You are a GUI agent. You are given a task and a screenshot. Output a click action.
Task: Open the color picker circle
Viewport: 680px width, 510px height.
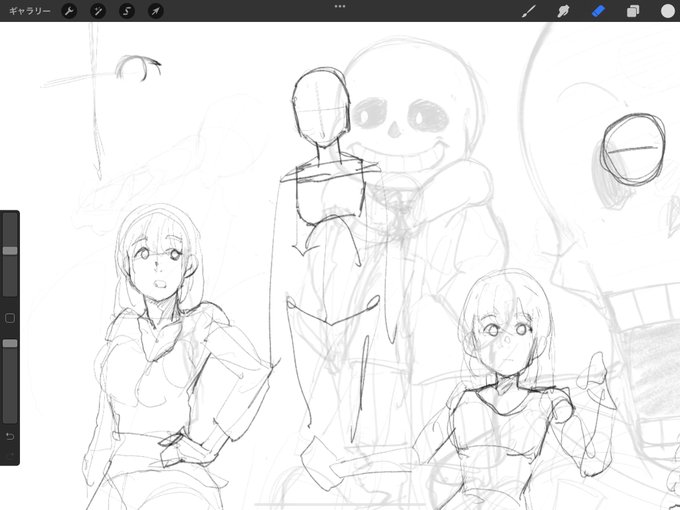668,11
